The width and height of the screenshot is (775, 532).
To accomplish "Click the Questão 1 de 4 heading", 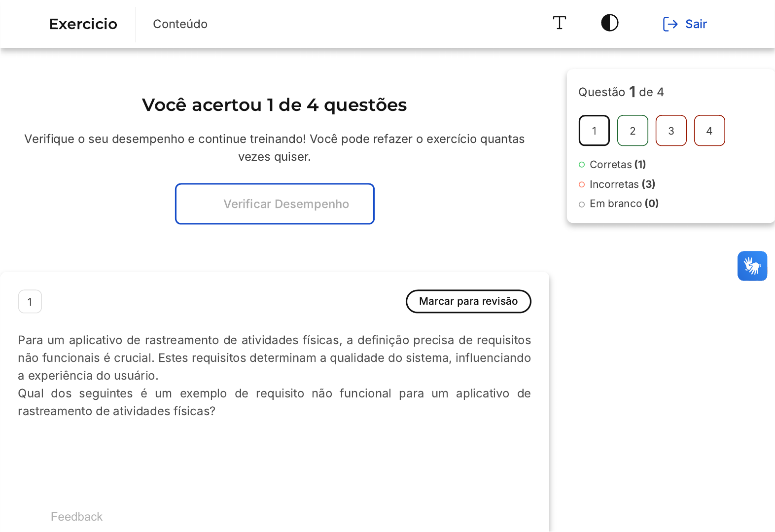I will (621, 92).
